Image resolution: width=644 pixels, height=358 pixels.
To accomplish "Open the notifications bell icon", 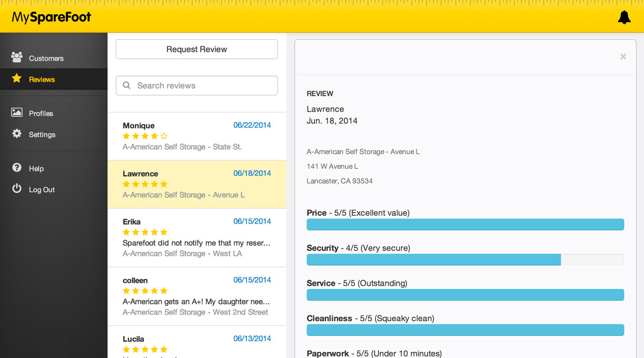I will click(624, 17).
